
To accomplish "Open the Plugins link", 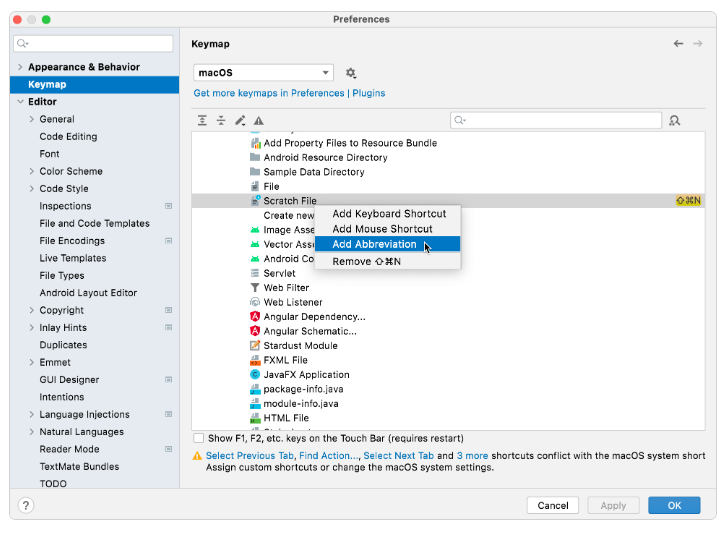I will pos(368,93).
